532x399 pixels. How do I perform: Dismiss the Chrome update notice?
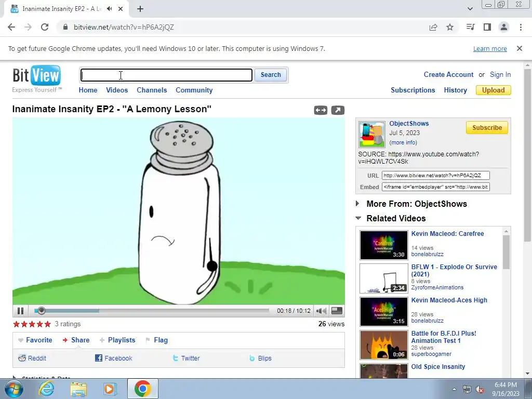(x=520, y=48)
